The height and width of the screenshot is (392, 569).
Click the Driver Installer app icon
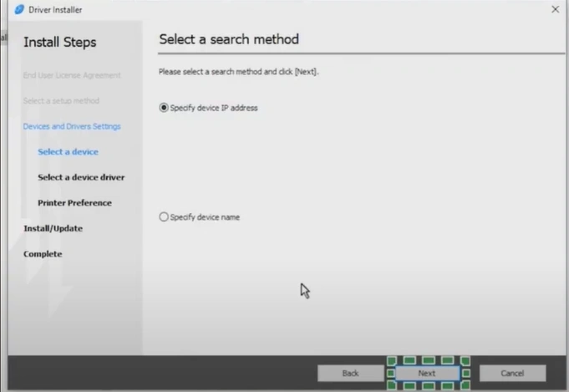point(19,9)
